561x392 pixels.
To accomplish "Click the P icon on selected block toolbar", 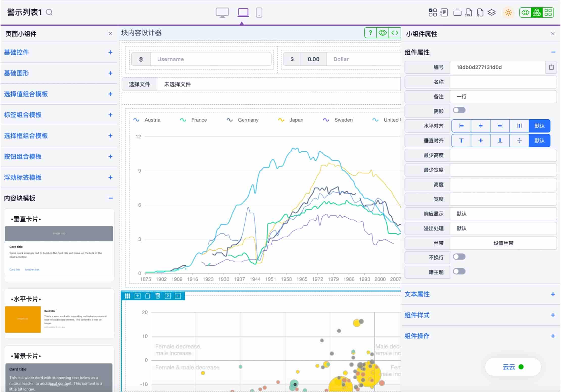I will (168, 296).
